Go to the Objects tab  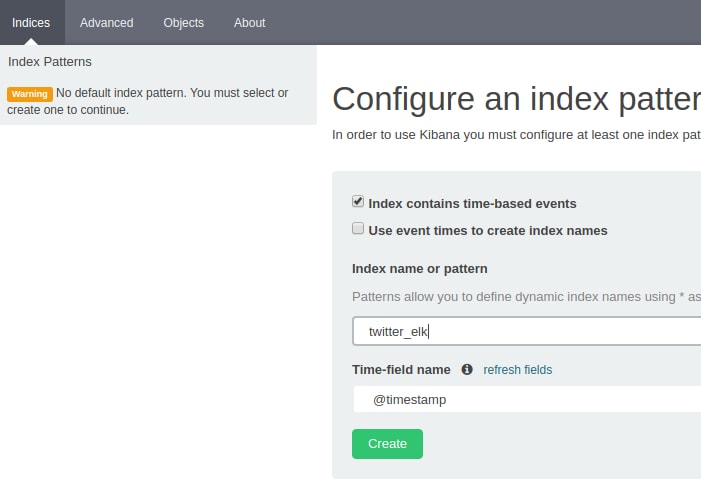point(183,22)
